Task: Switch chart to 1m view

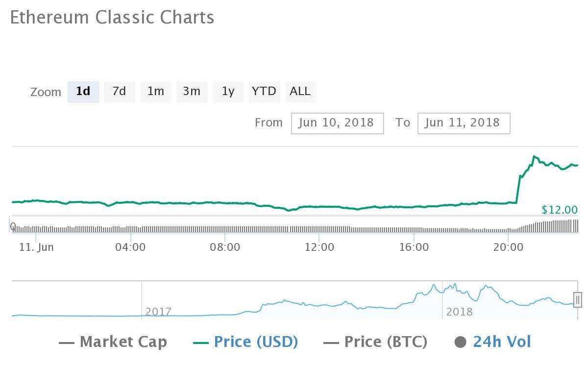Action: 156,92
